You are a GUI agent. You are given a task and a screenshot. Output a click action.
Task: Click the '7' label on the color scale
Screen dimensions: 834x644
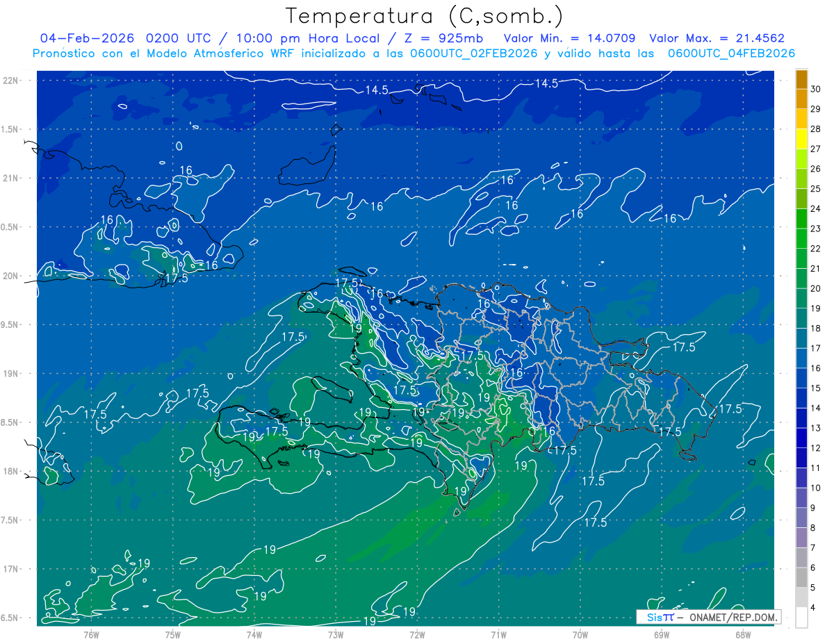(813, 548)
